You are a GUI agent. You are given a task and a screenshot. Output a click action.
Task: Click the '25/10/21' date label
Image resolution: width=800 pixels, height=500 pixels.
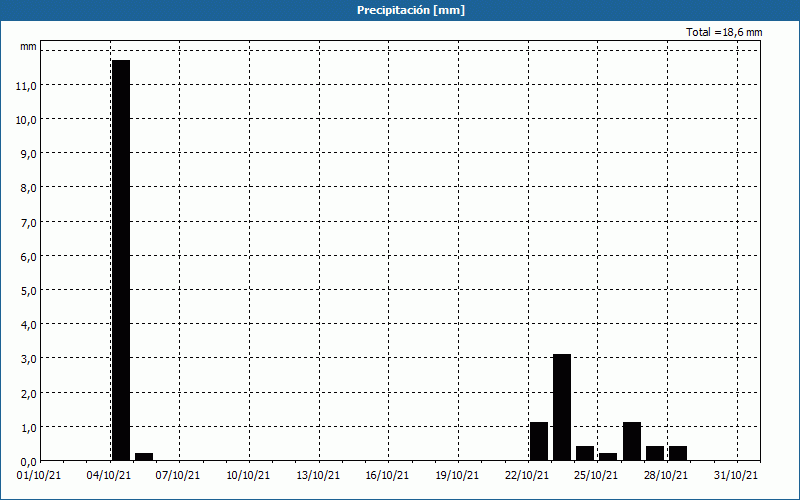[596, 476]
